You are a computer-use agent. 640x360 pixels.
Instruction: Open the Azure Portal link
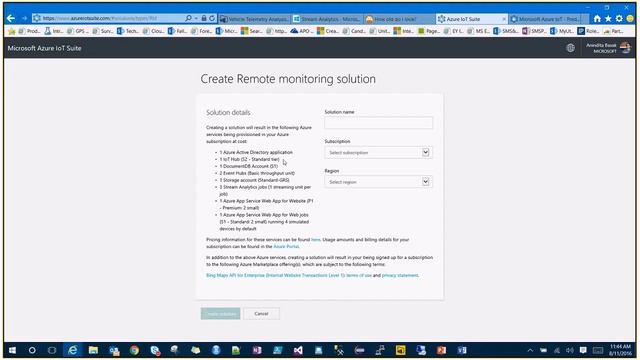286,247
